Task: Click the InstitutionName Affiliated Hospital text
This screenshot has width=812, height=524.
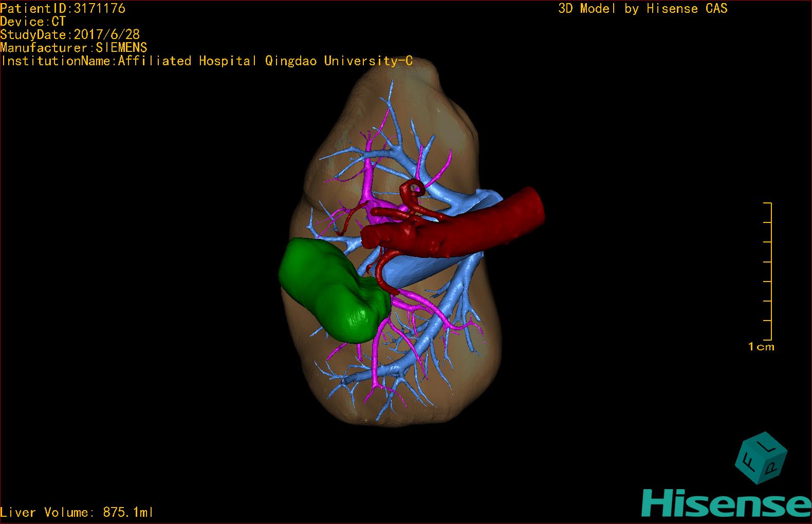Action: [x=206, y=61]
